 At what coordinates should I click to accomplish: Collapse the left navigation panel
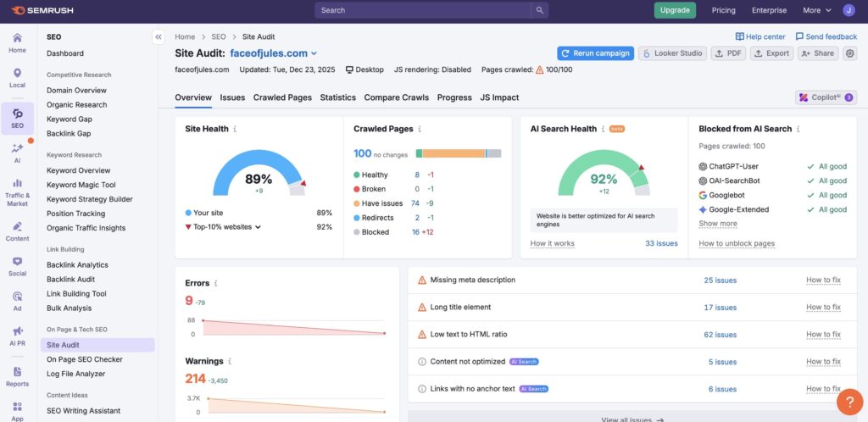(158, 37)
